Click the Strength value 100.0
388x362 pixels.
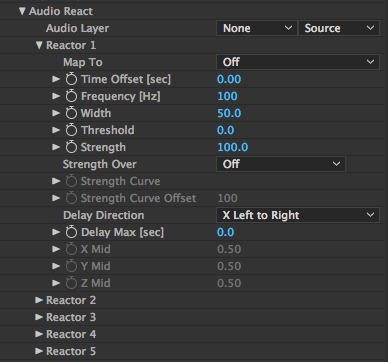233,147
